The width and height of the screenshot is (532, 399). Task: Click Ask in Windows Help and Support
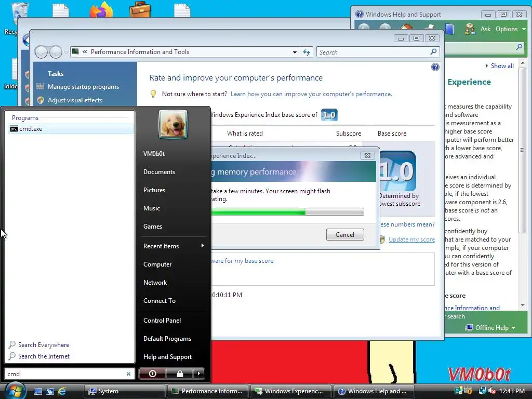[x=485, y=29]
